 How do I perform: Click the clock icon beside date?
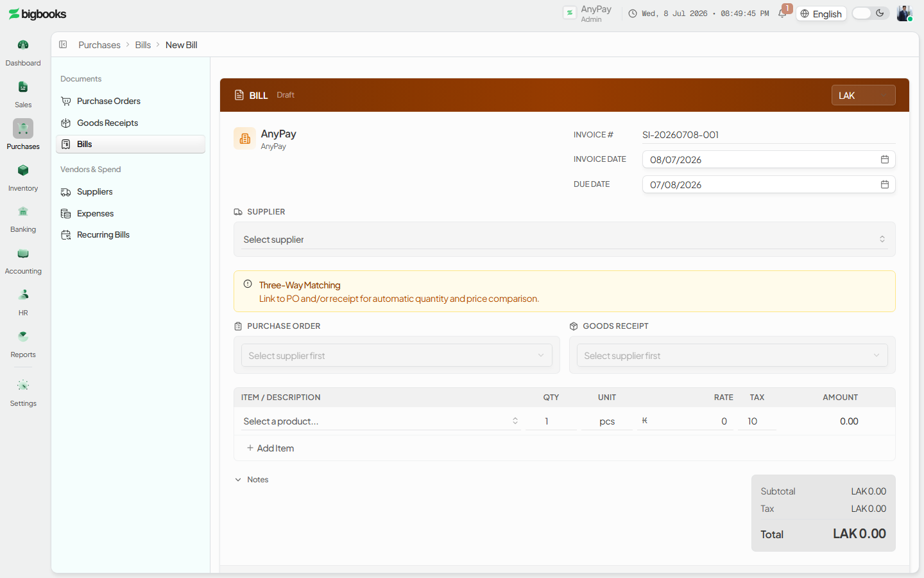point(633,13)
